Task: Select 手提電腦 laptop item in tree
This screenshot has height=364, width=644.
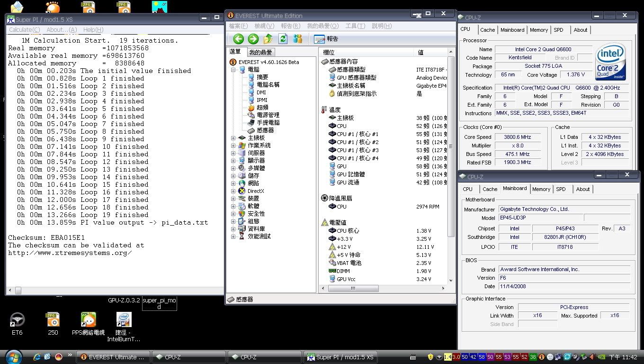Action: [268, 123]
